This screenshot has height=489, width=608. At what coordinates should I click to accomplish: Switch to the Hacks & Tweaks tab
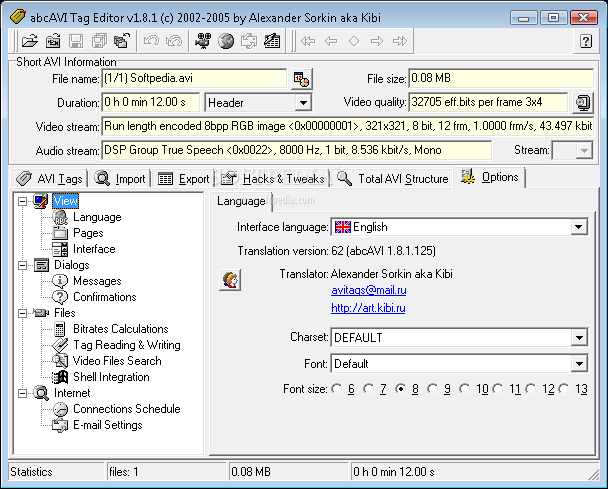273,179
